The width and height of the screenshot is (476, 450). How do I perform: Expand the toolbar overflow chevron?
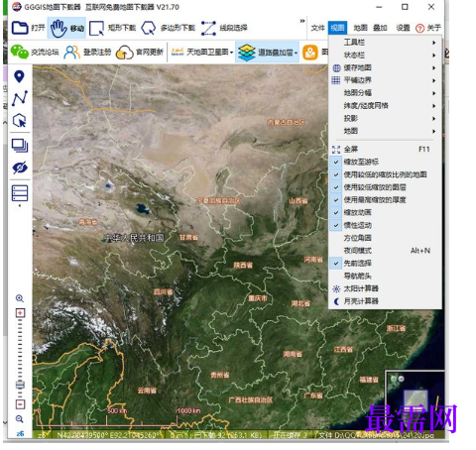pyautogui.click(x=302, y=21)
